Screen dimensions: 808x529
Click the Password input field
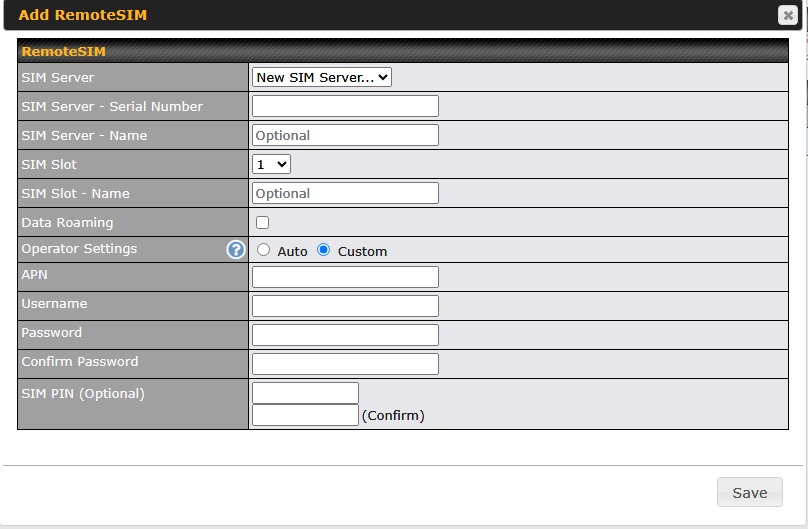coord(345,335)
